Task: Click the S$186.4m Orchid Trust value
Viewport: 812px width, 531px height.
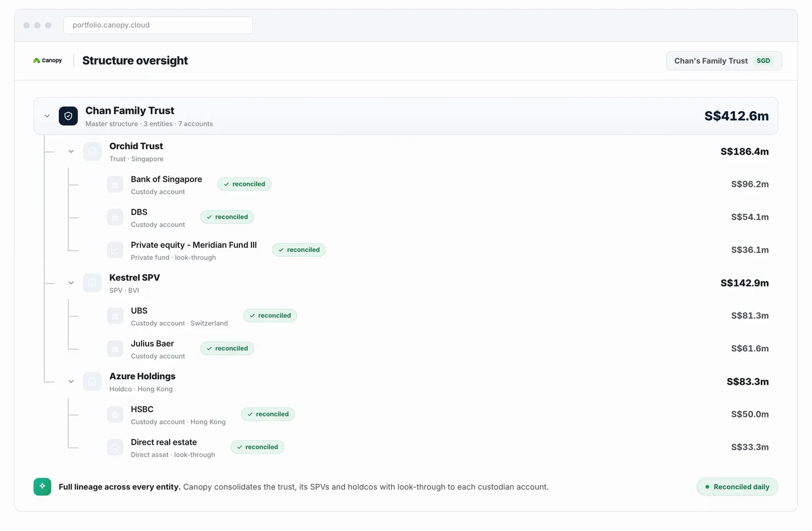Action: tap(745, 151)
